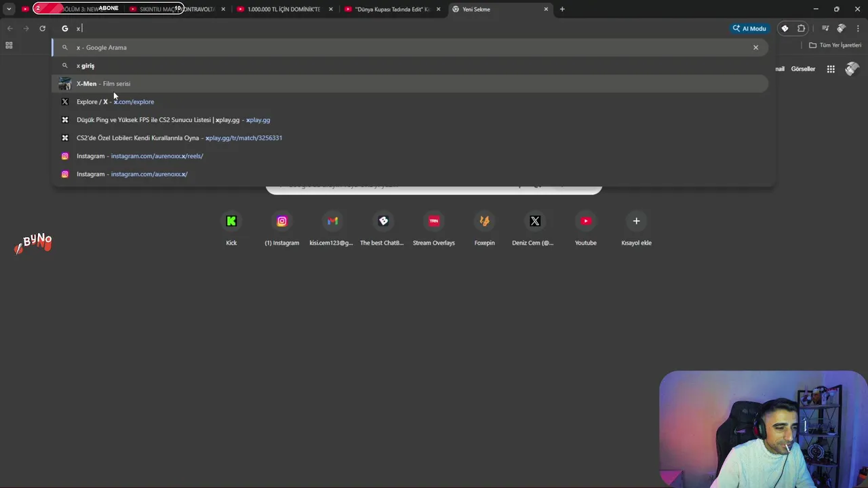Open the (1) Instagram shortcut tile
Image resolution: width=868 pixels, height=488 pixels.
[282, 229]
